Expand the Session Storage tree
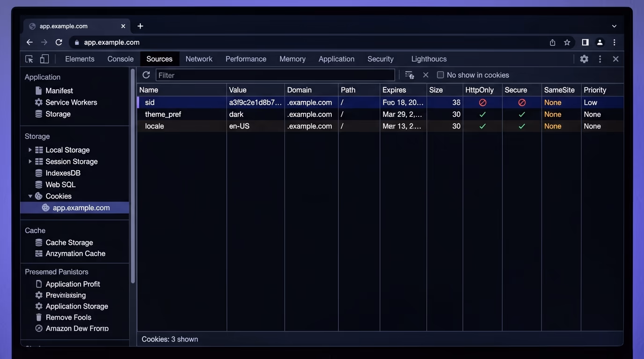 pos(30,162)
